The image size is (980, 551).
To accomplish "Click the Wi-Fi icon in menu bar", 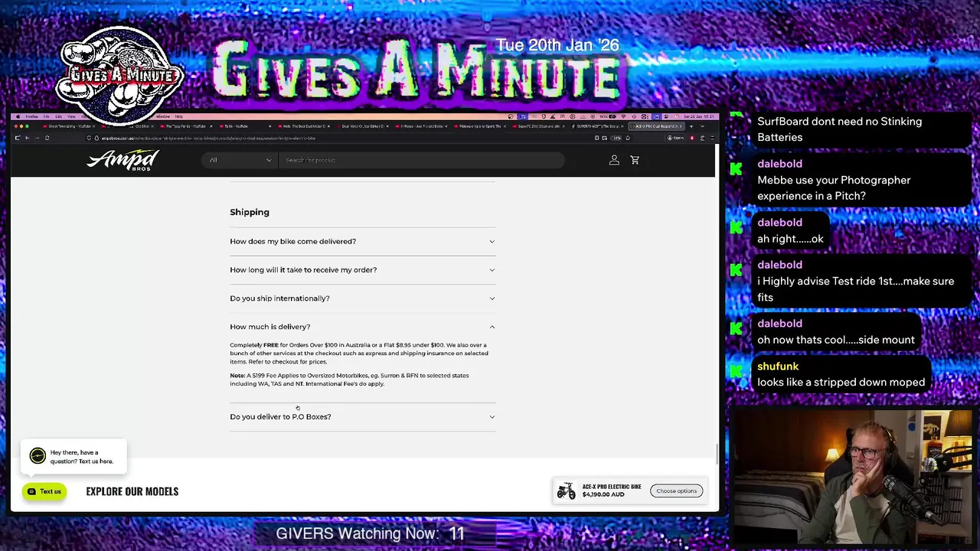I will (x=623, y=116).
